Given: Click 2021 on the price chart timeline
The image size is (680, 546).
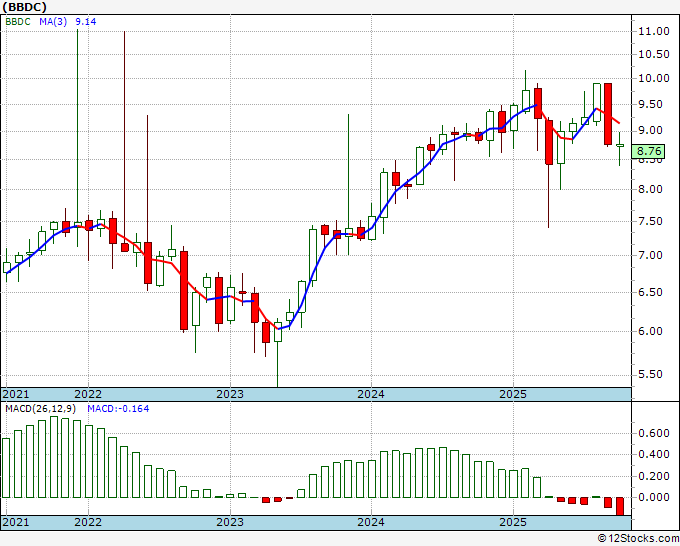Looking at the screenshot, I should click(17, 394).
